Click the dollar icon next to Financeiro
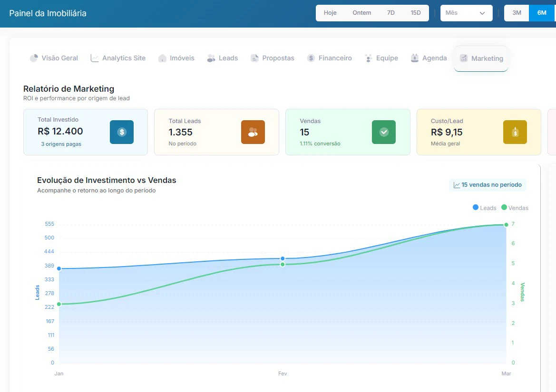 (311, 57)
